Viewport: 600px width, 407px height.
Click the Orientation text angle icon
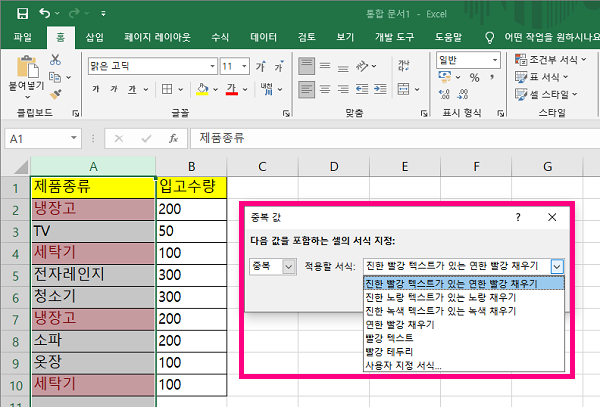pos(362,66)
